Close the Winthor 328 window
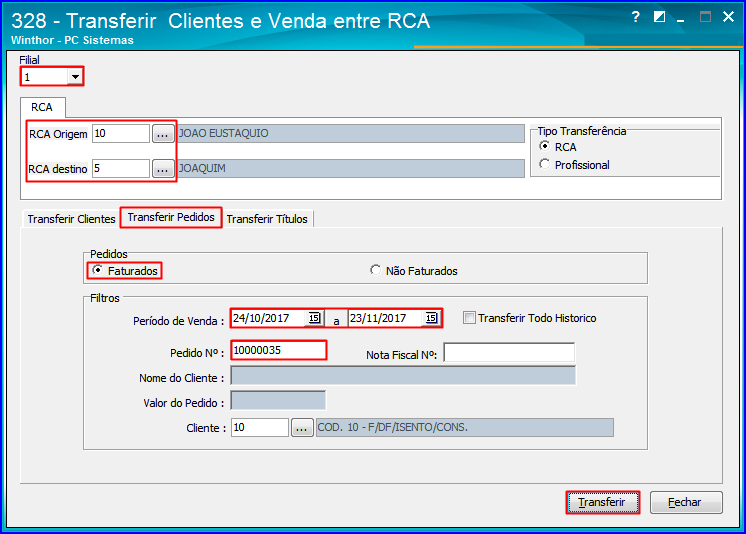Screen dimensions: 746x534 tap(728, 17)
